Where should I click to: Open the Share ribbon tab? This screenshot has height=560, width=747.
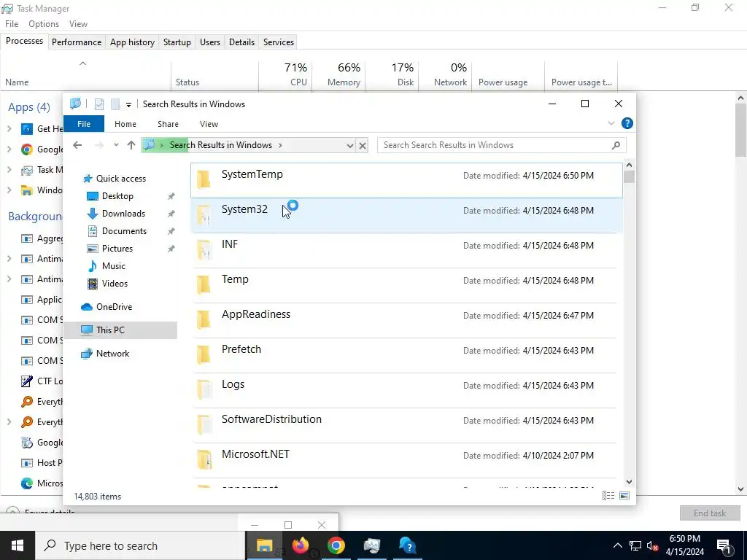(x=169, y=124)
